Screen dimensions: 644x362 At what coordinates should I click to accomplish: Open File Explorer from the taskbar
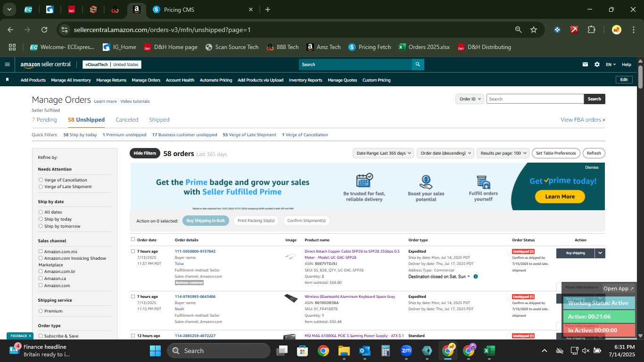[x=344, y=351]
